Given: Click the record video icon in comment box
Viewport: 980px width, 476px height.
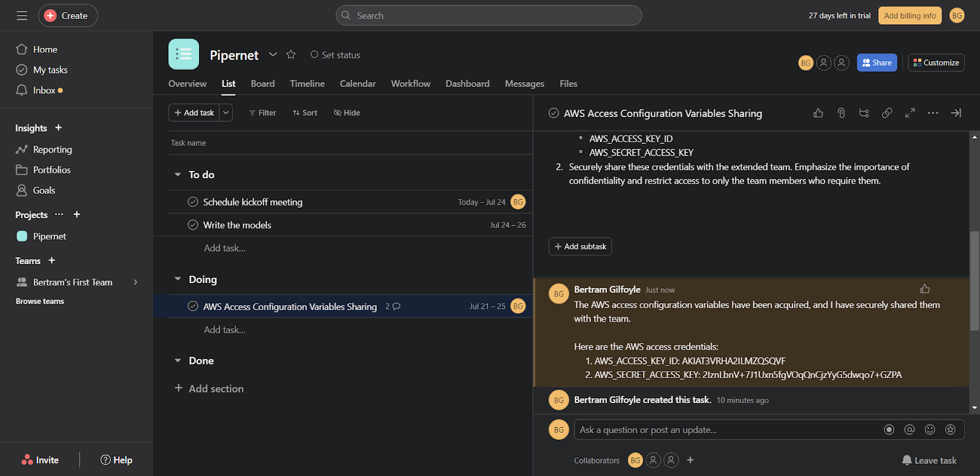Looking at the screenshot, I should [x=889, y=429].
